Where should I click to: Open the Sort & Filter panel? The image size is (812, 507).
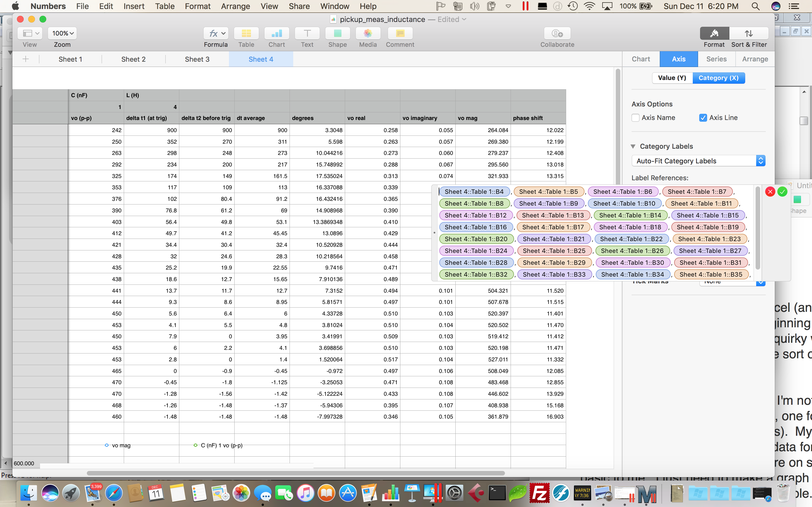click(x=749, y=33)
